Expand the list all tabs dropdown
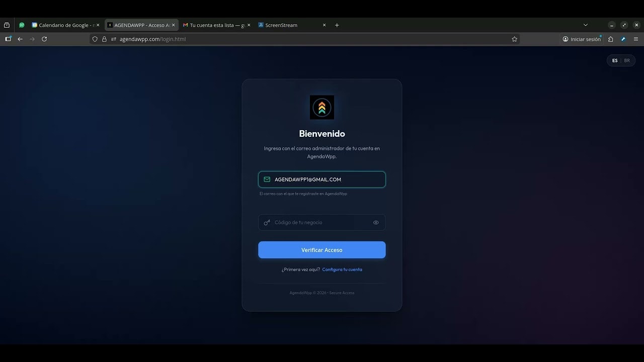The width and height of the screenshot is (644, 362). (585, 25)
